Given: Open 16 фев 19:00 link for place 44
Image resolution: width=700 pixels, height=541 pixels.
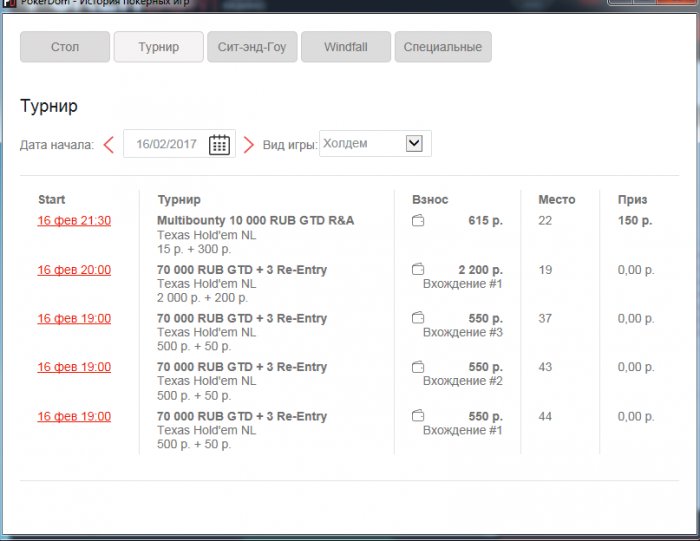Looking at the screenshot, I should (x=74, y=416).
